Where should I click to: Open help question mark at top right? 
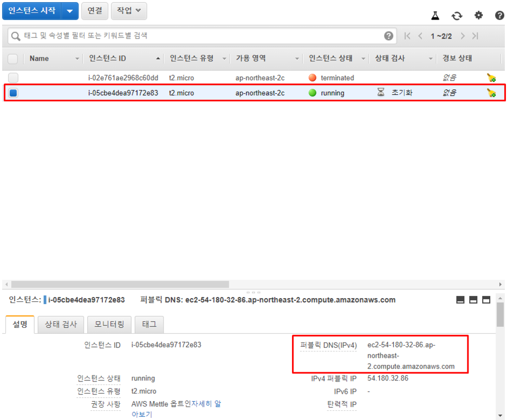(499, 15)
